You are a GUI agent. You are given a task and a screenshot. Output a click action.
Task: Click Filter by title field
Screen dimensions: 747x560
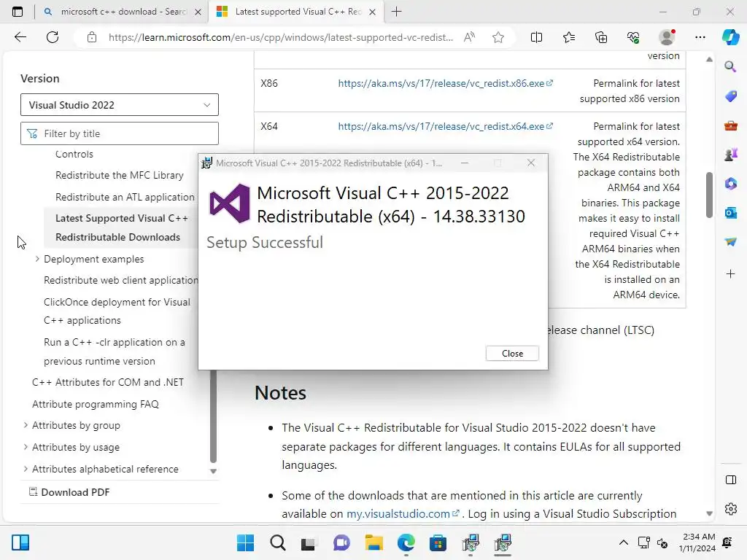[120, 133]
